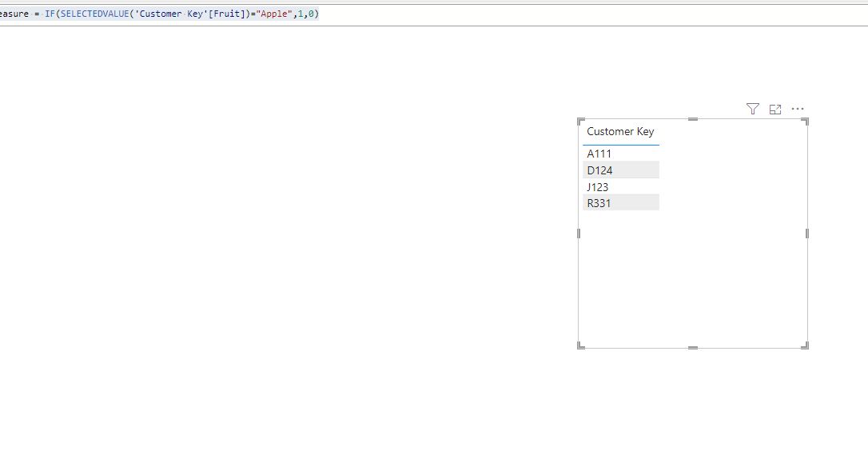Open the visual filter icon

pos(752,109)
